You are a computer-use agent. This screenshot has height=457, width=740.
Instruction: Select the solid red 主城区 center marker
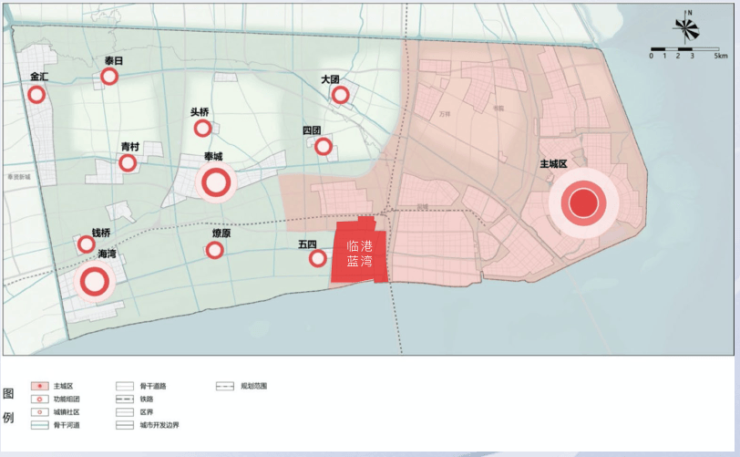point(584,203)
